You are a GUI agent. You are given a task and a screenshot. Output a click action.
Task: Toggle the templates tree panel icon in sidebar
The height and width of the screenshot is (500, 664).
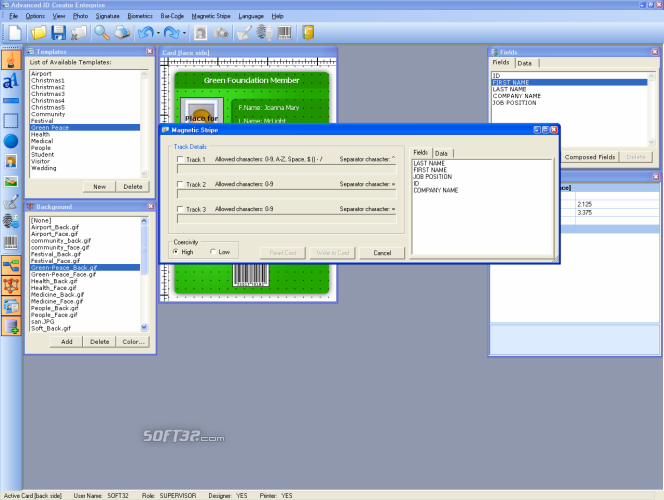[11, 265]
